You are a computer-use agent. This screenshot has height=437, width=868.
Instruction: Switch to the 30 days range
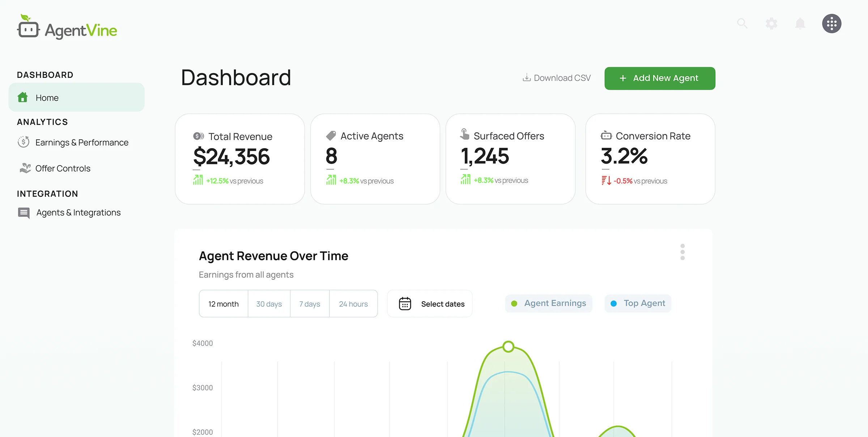pos(269,303)
